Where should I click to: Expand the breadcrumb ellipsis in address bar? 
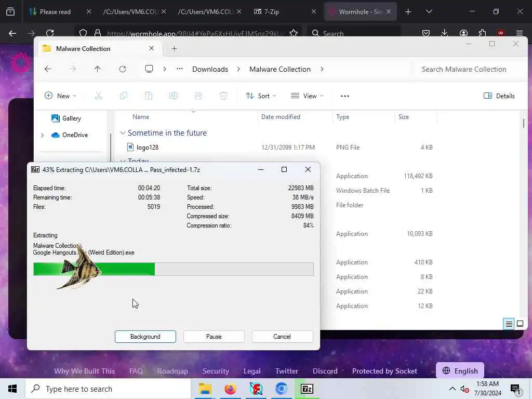click(179, 69)
